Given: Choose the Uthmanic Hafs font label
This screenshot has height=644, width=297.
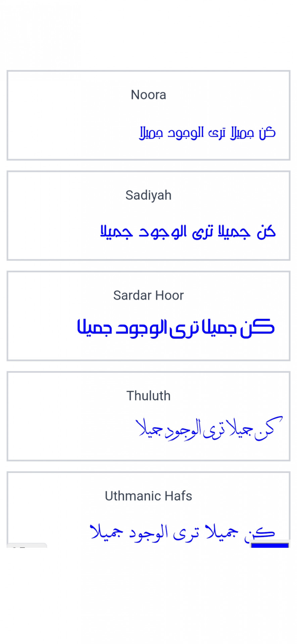Looking at the screenshot, I should pos(148,496).
